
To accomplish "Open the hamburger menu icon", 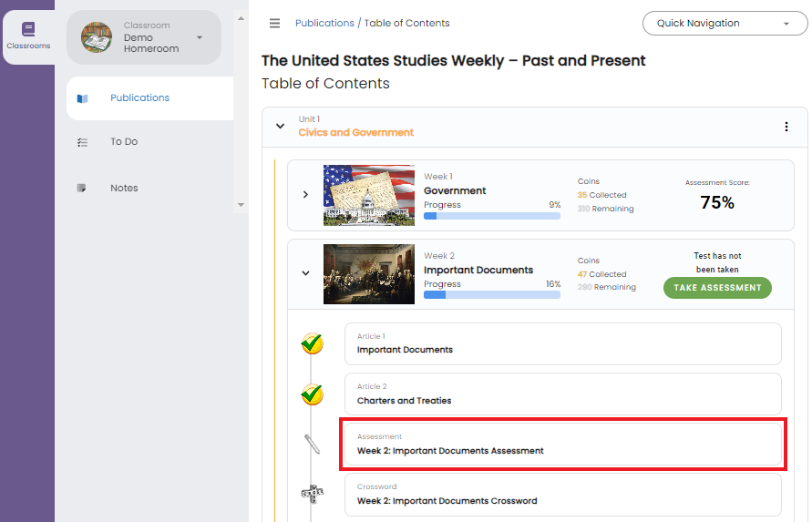I will point(274,23).
